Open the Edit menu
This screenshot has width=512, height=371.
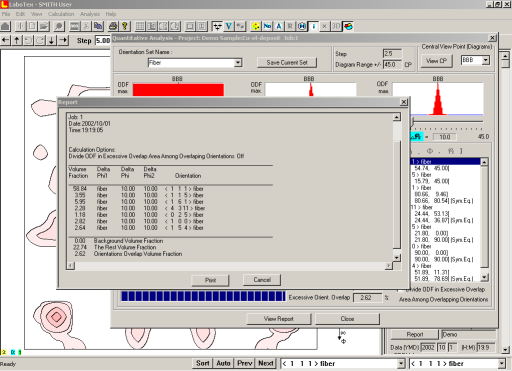20,14
